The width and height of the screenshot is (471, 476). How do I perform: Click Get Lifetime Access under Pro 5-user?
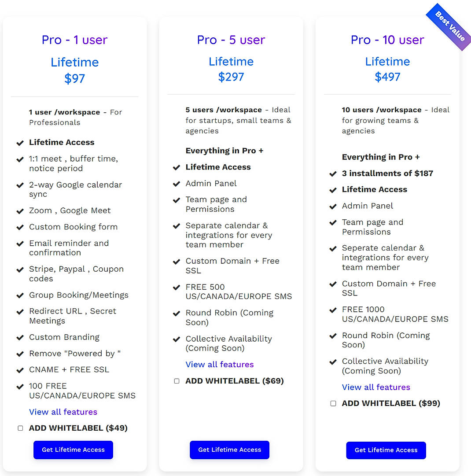click(x=229, y=450)
